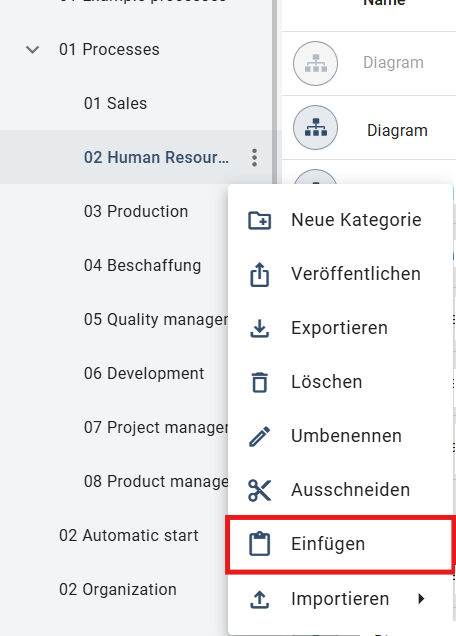Select 03 Production category
456x636 pixels.
coord(136,211)
